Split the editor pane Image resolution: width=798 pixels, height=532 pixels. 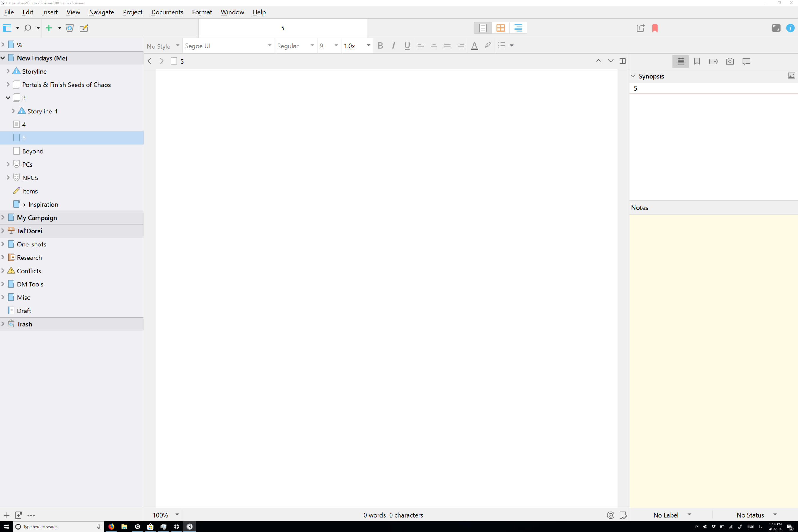623,61
